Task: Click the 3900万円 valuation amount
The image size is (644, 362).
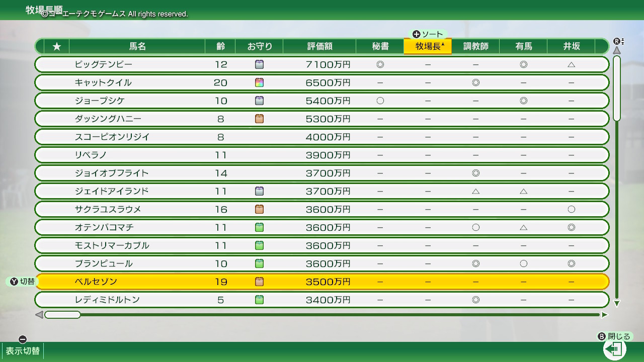Action: click(328, 155)
